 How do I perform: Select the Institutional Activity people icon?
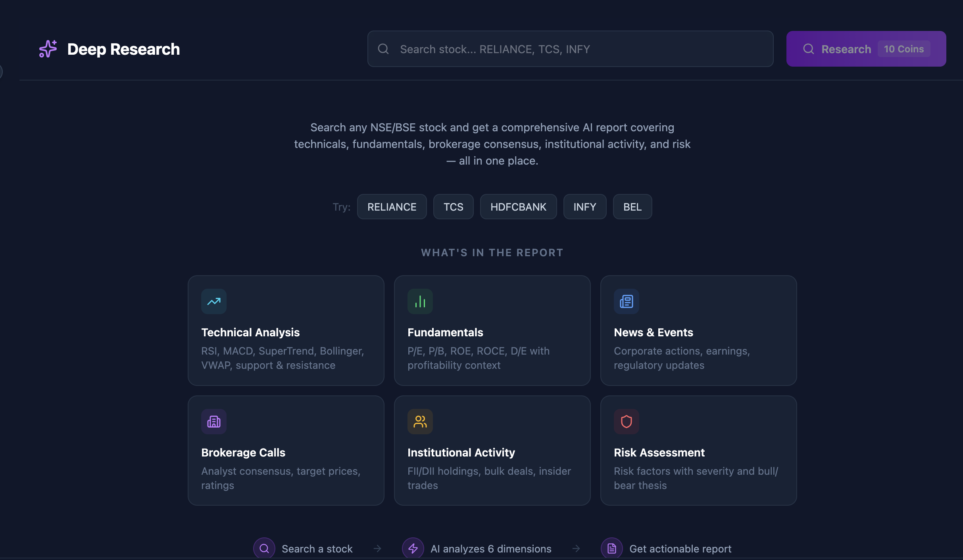420,422
